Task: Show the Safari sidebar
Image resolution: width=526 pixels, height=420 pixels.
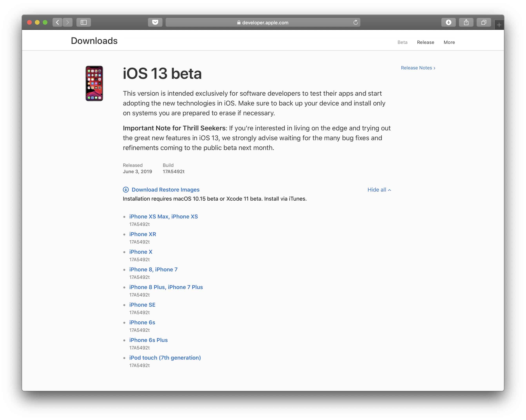Action: (x=84, y=23)
